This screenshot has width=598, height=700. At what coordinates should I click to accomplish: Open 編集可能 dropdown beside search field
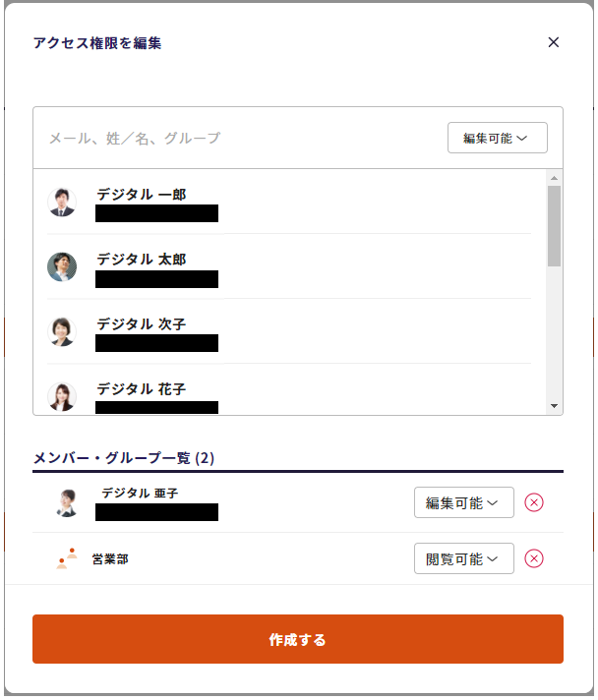pyautogui.click(x=497, y=138)
